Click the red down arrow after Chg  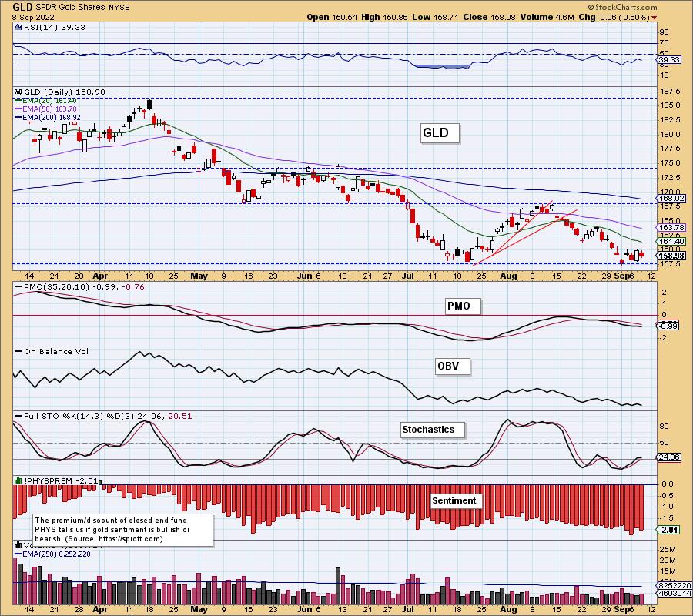[x=654, y=18]
